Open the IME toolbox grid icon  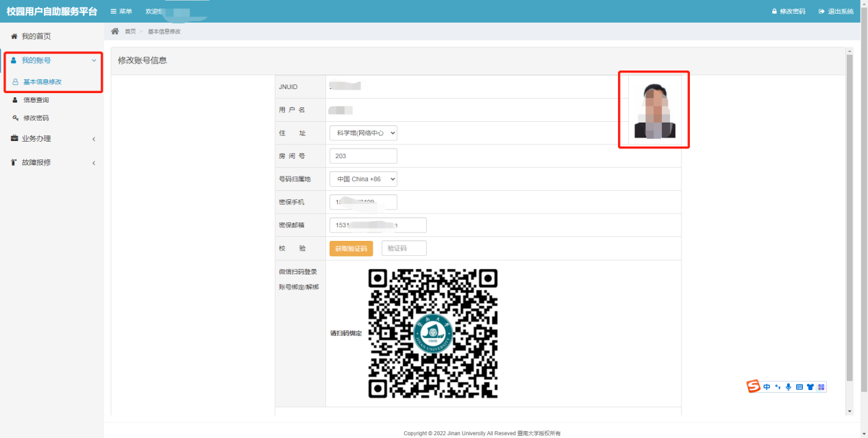(x=821, y=387)
